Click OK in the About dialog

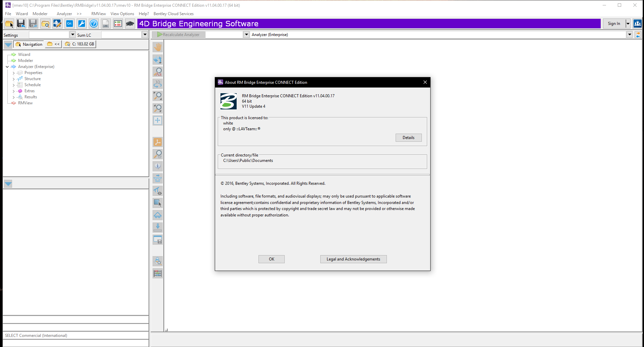pos(272,259)
